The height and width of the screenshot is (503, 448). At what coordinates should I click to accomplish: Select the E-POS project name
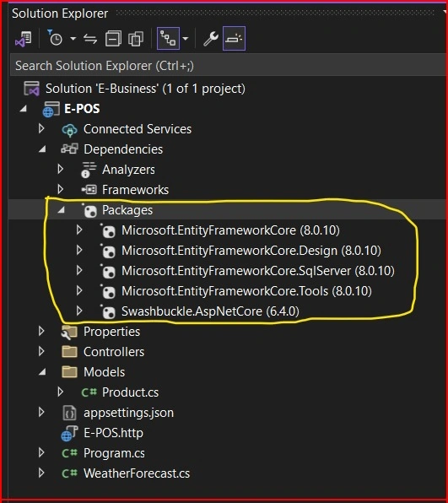coord(82,109)
